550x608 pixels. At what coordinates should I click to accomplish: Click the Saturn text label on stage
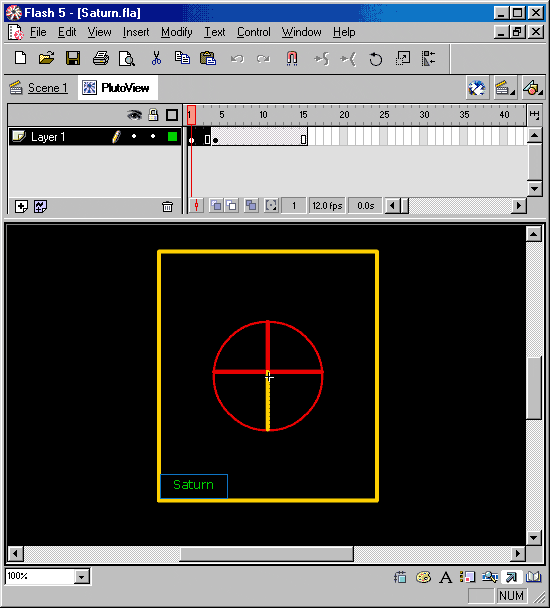tap(193, 485)
